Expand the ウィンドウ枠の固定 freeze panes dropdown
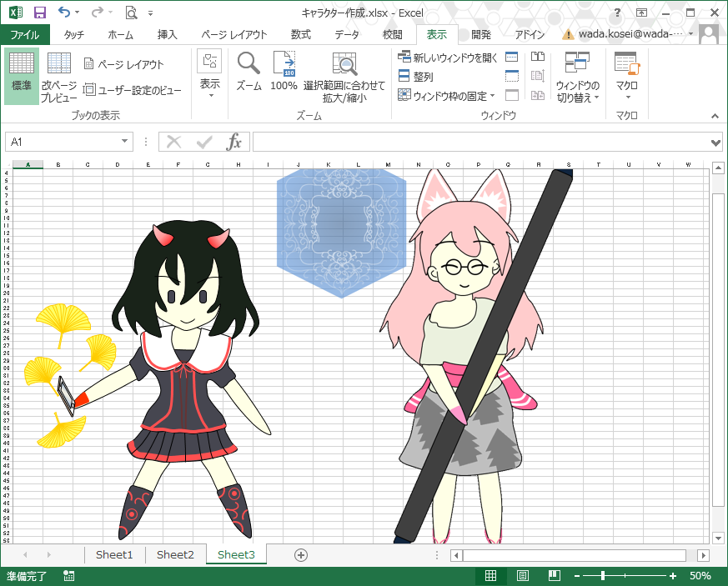Viewport: 728px width, 586px height. [x=447, y=96]
